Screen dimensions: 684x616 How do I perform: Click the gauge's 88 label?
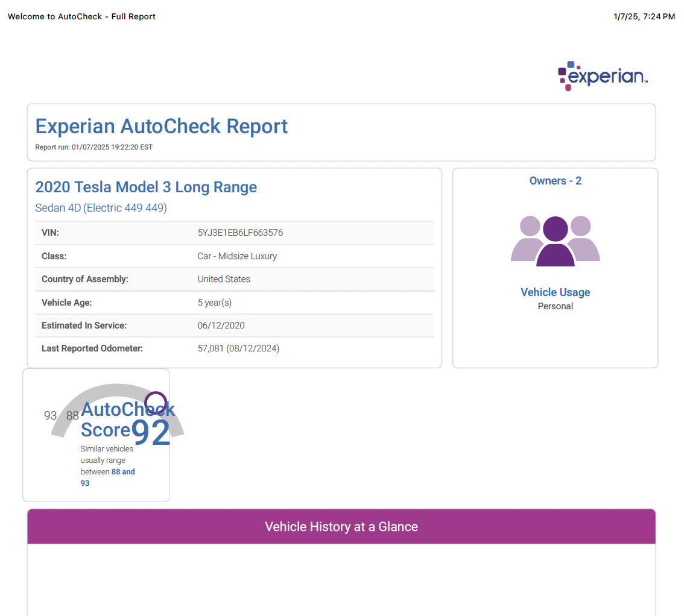coord(72,415)
